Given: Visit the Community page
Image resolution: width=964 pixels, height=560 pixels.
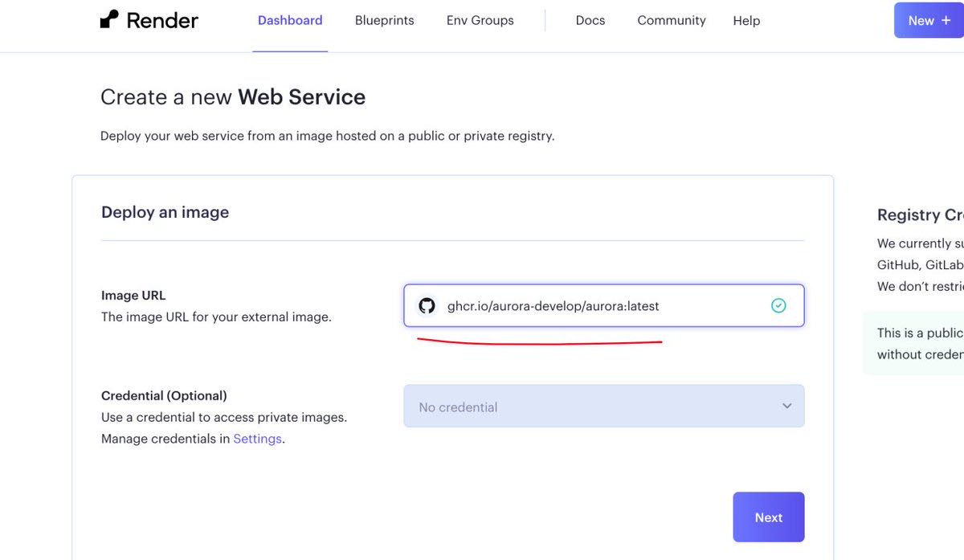Looking at the screenshot, I should (671, 21).
